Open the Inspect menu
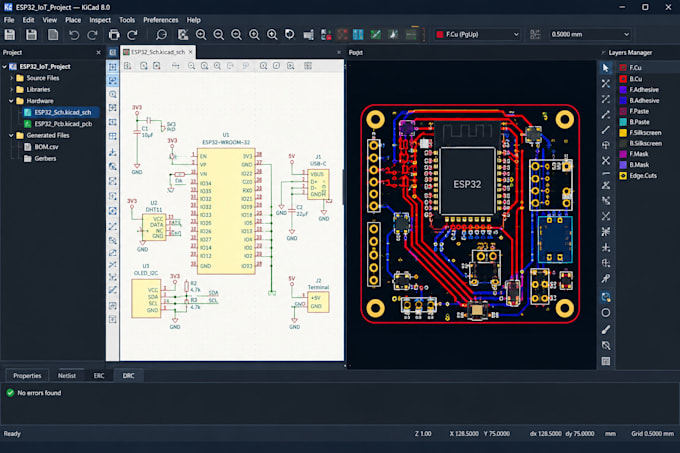This screenshot has height=453, width=680. 100,20
